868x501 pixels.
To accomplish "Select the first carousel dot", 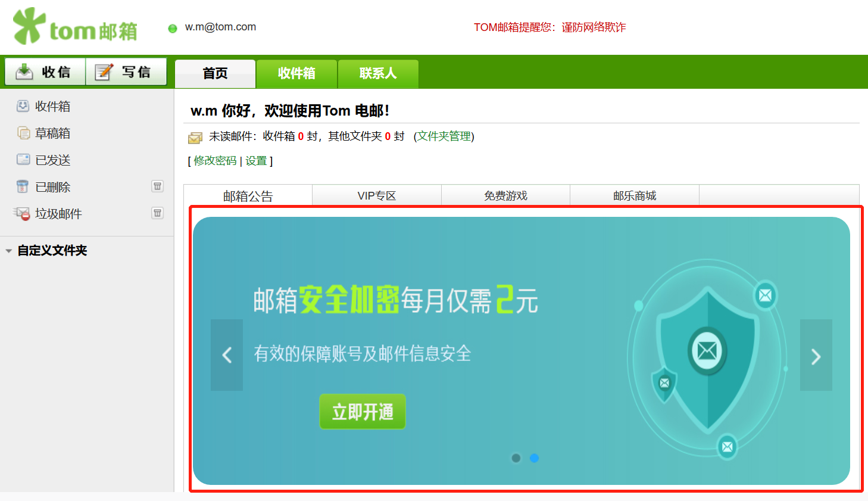I will tap(516, 458).
